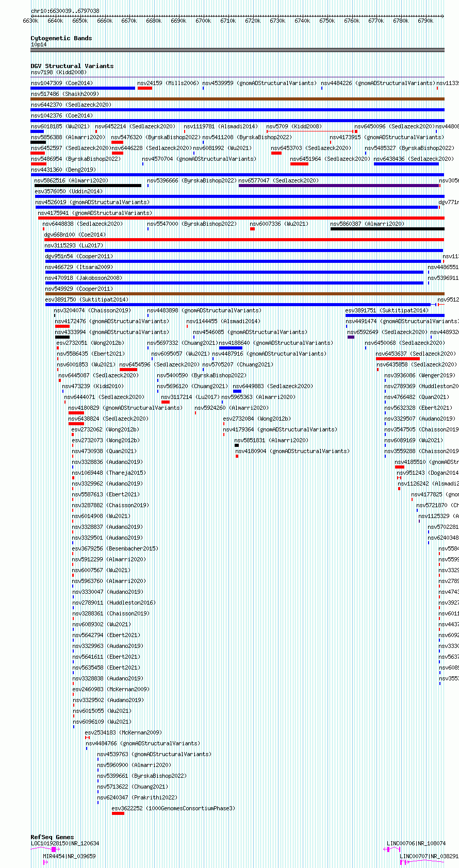Click nsv466729 (Itsara2009) label
The height and width of the screenshot is (868, 459).
point(79,267)
